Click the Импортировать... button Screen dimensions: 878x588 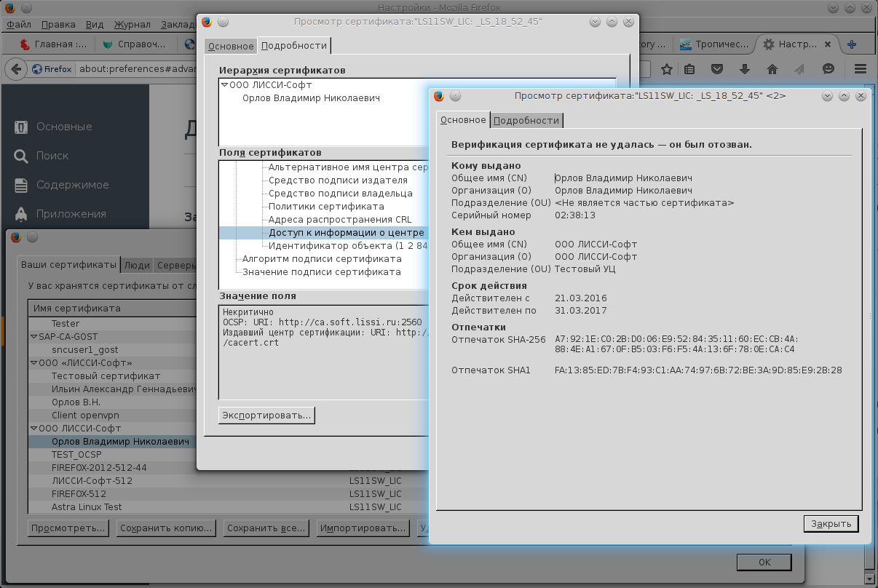363,528
